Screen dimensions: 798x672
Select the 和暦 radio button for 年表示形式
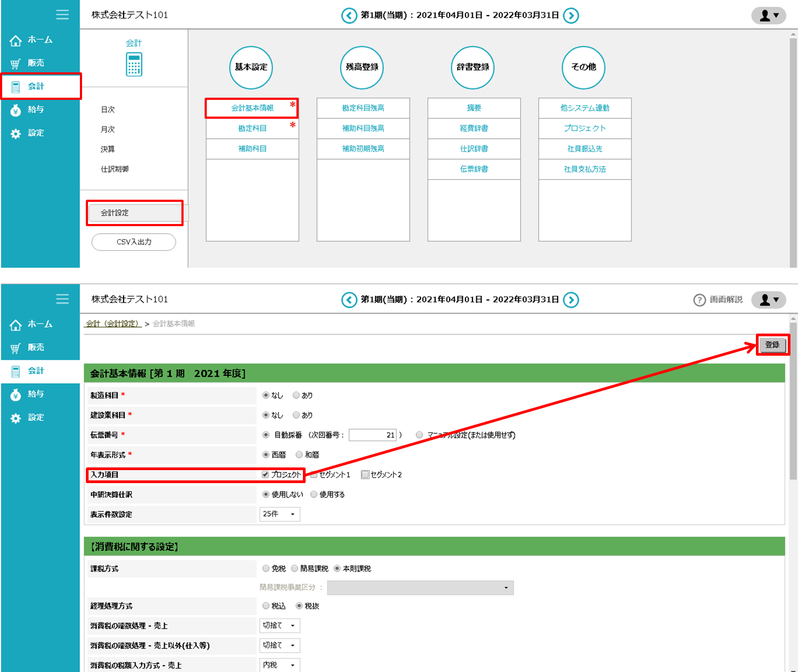click(x=299, y=455)
